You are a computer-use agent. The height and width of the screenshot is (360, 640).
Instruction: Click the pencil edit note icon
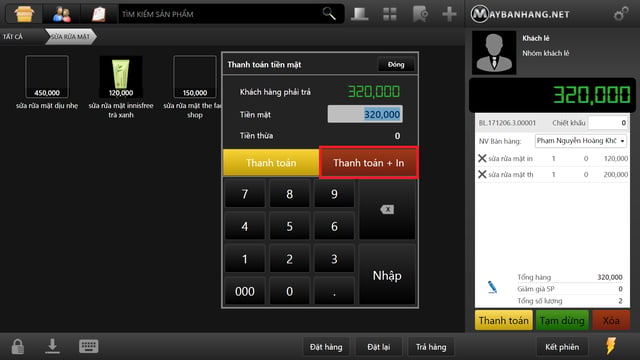coord(492,287)
